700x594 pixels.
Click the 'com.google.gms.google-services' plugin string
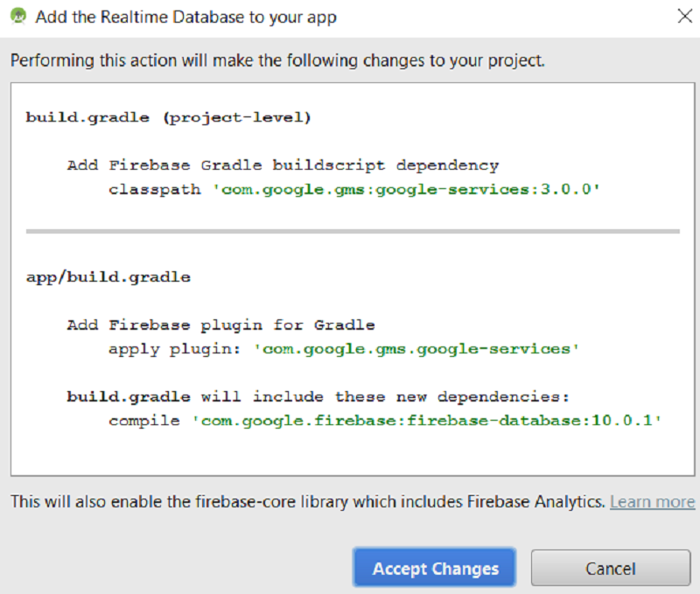point(416,349)
